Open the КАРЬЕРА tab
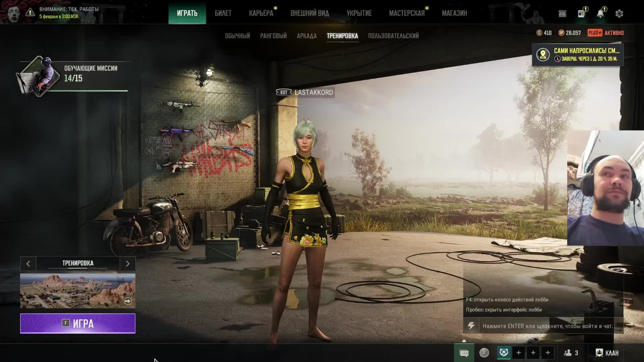Image resolution: width=644 pixels, height=362 pixels. (261, 13)
